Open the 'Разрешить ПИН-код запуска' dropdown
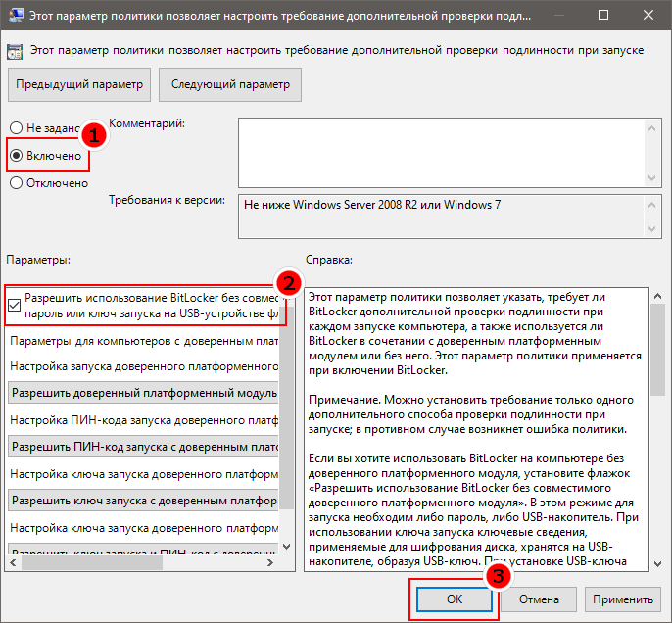The image size is (672, 623). pos(144,447)
